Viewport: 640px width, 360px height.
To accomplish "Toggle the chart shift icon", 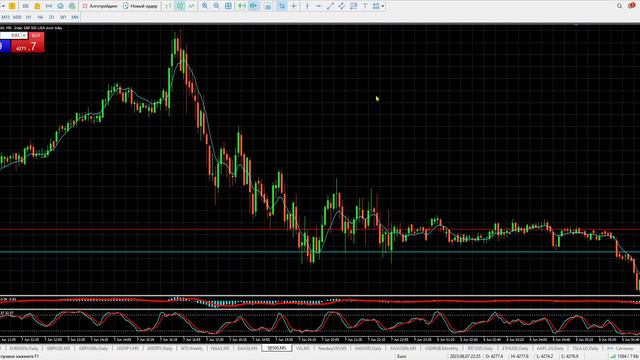I will click(x=253, y=6).
